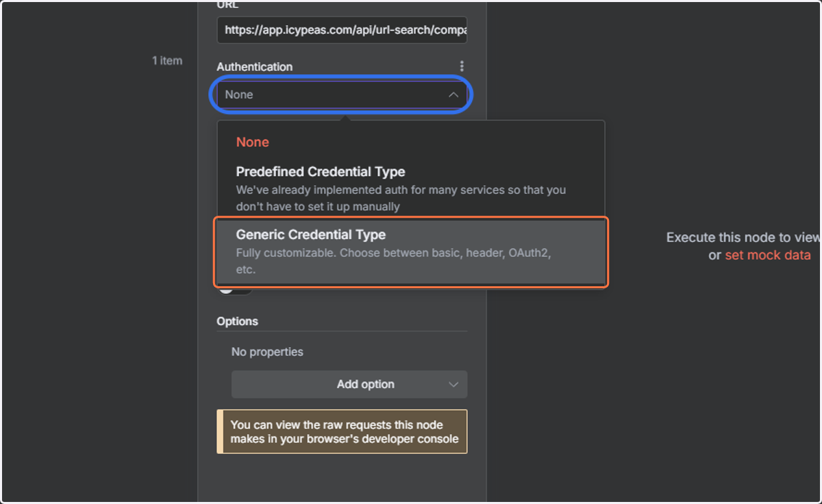
Task: Collapse the Authentication dropdown showing None
Action: tap(342, 94)
